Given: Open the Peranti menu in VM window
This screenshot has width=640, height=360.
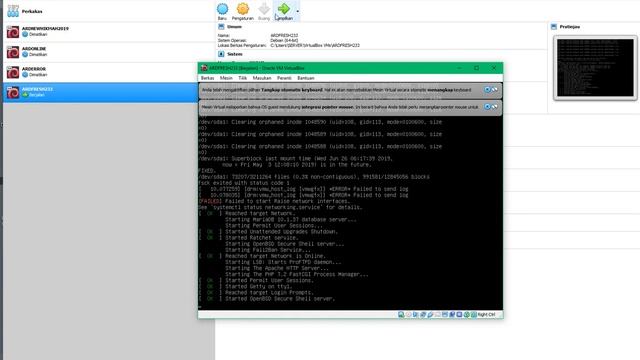Looking at the screenshot, I should pos(284,78).
